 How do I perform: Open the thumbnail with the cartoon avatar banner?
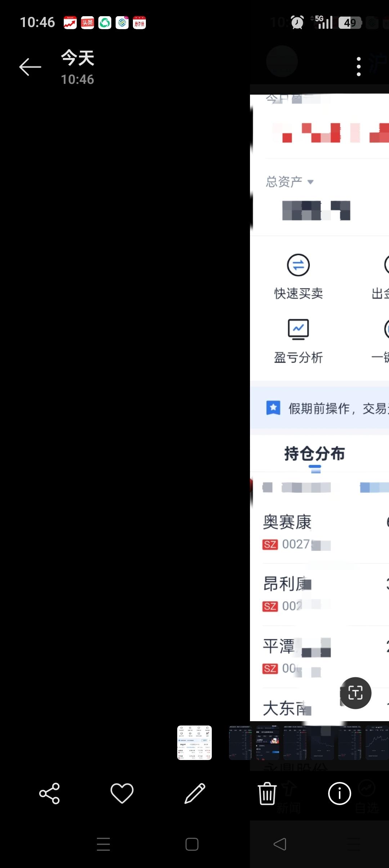coord(267,743)
